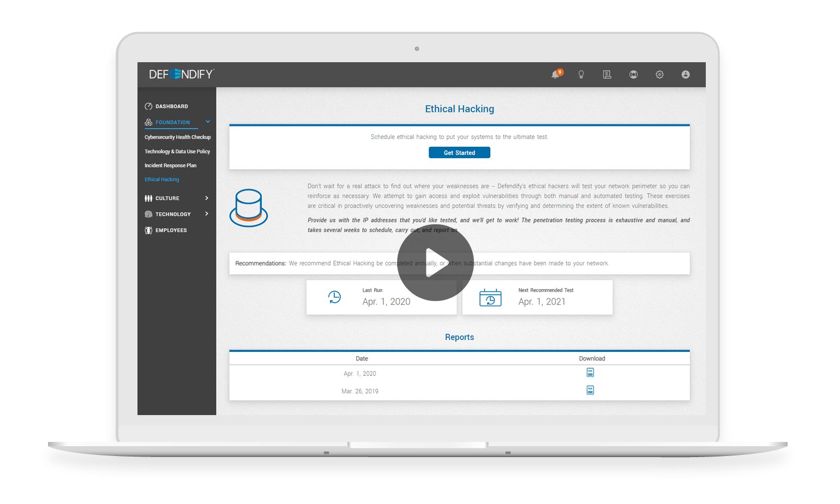Click the support lifebuoy icon
The height and width of the screenshot is (504, 840).
(x=633, y=75)
